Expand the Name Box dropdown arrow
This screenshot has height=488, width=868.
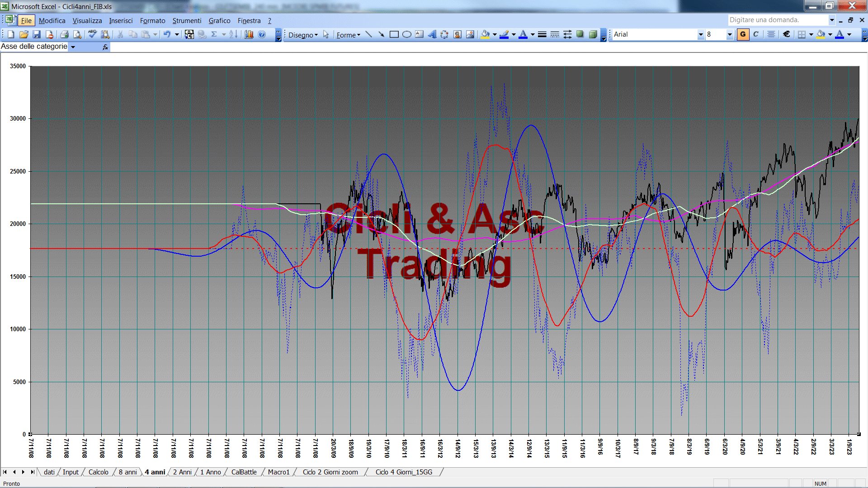pos(73,47)
